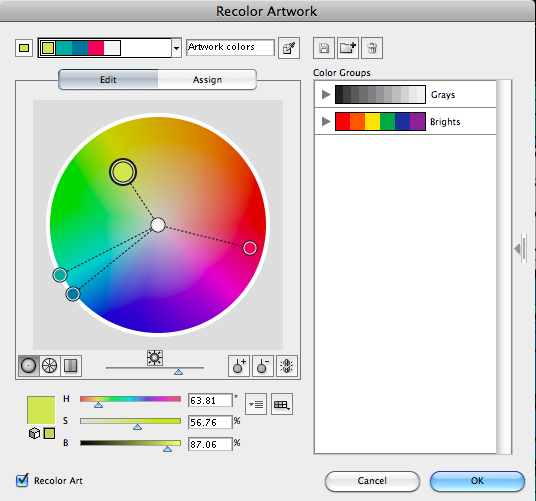The width and height of the screenshot is (536, 501).
Task: Select the Remove Color Tool icon
Action: (x=263, y=366)
